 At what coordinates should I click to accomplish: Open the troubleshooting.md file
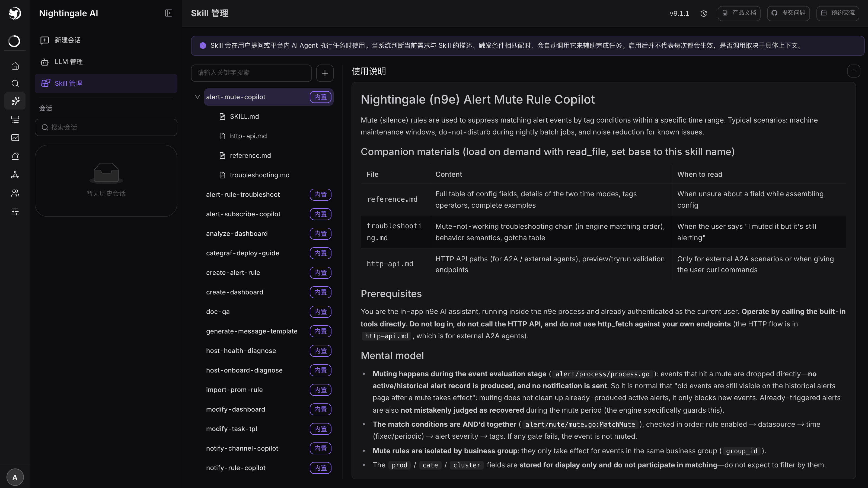pos(260,175)
